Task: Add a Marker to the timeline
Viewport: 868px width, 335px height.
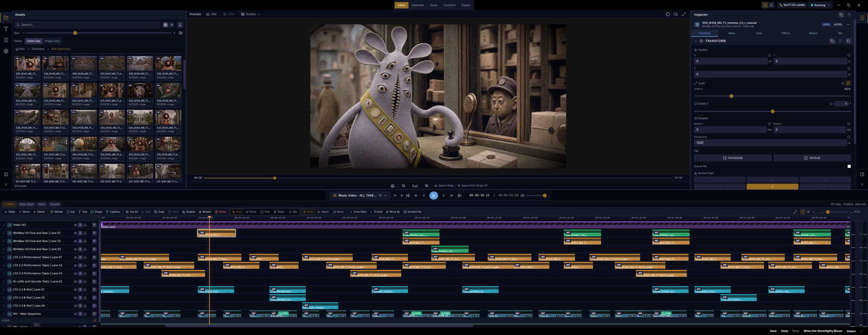Action: coord(57,212)
